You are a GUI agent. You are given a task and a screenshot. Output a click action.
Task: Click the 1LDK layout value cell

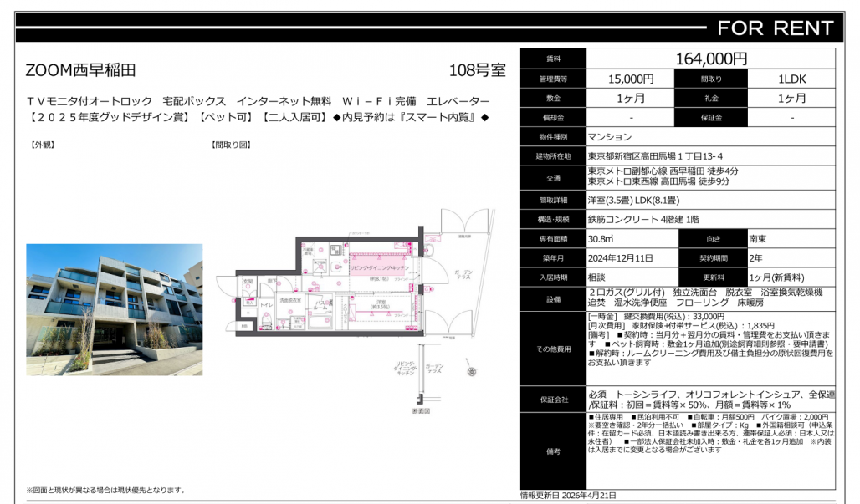point(791,79)
